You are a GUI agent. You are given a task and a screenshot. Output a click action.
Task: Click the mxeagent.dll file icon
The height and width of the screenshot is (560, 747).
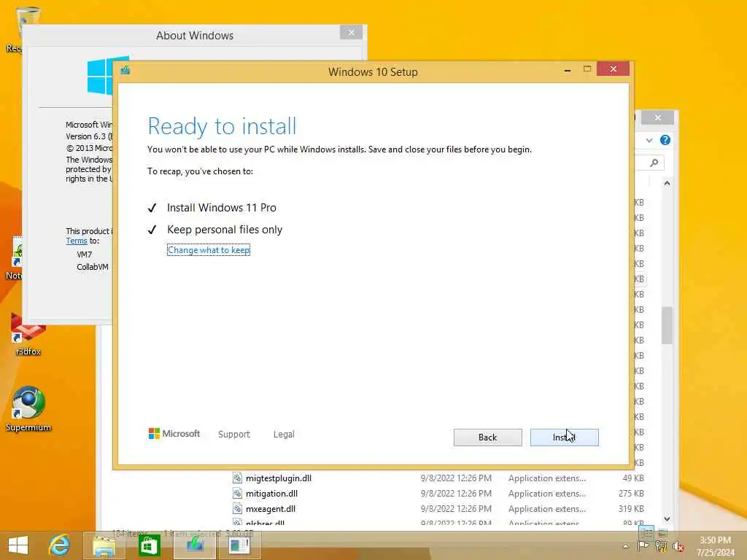[x=237, y=508]
